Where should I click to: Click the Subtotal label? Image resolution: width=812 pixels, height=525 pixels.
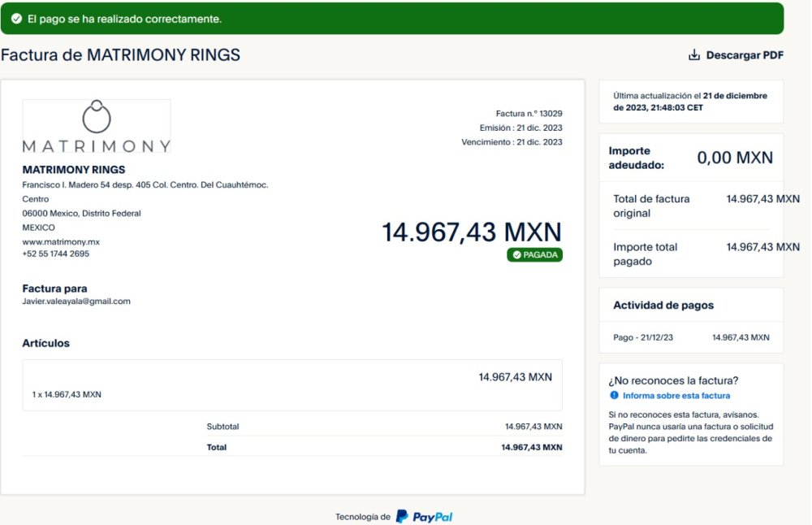pyautogui.click(x=222, y=427)
